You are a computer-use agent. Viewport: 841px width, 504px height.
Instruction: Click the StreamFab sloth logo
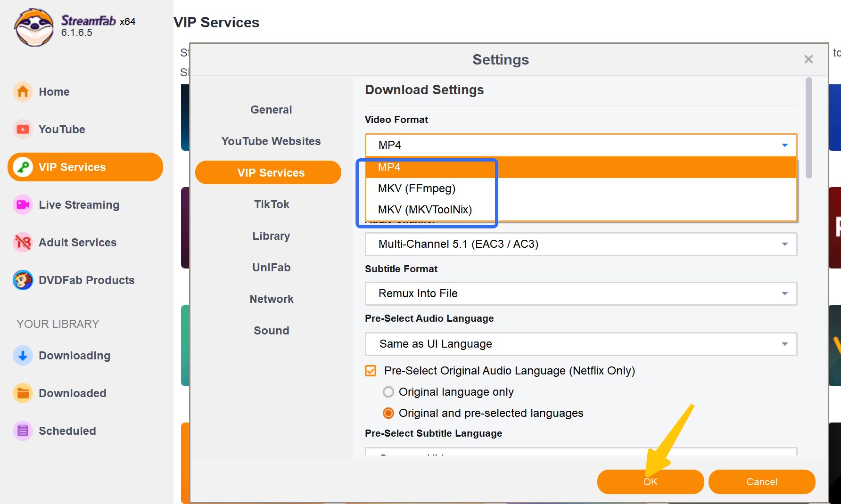tap(33, 27)
